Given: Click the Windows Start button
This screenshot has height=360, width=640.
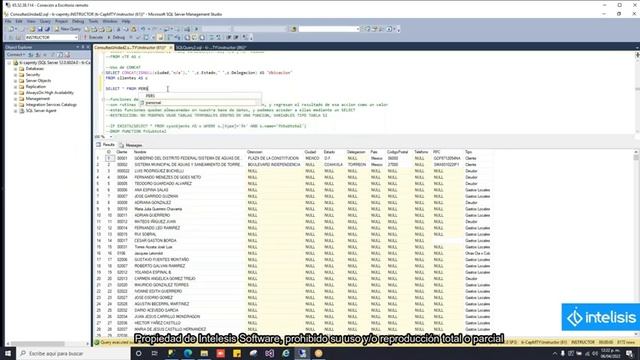Looking at the screenshot, I should [x=8, y=353].
